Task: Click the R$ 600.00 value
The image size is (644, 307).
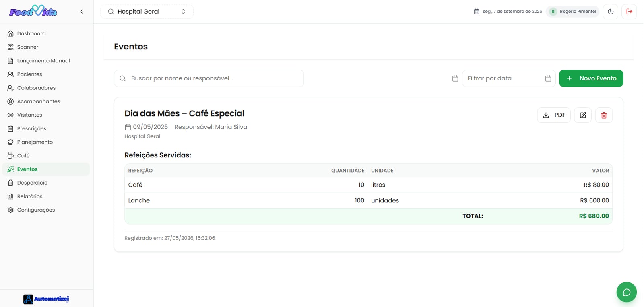Action: click(x=594, y=201)
